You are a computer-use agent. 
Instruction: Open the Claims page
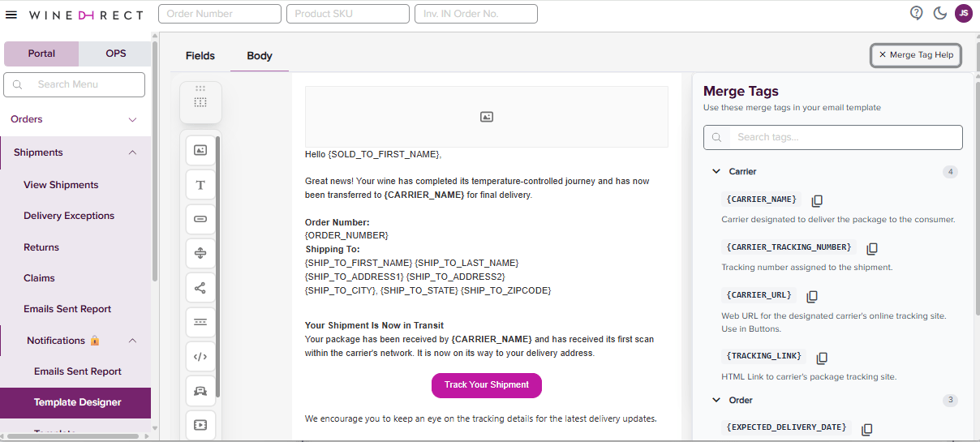[x=39, y=278]
